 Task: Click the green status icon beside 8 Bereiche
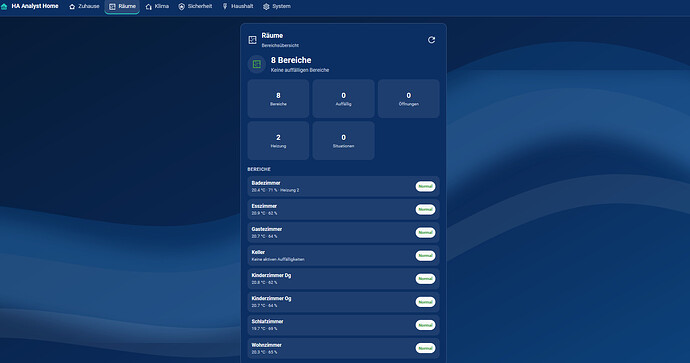257,64
